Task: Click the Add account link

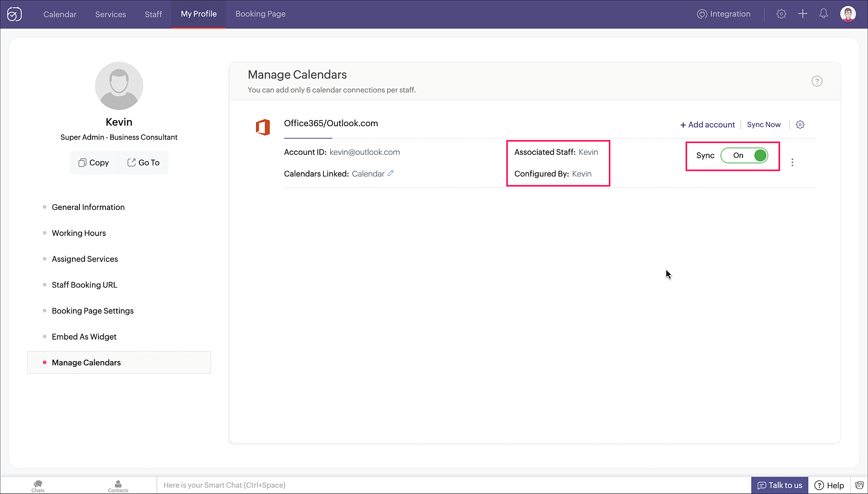Action: coord(707,125)
